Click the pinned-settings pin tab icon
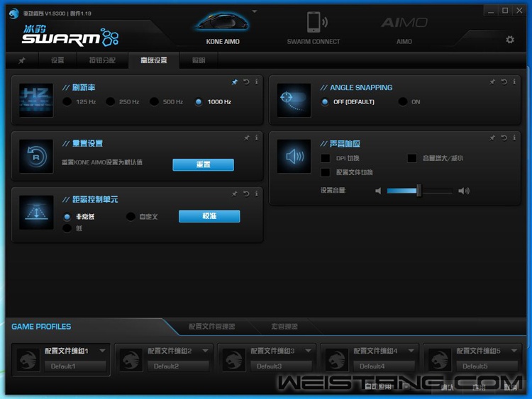 22,60
